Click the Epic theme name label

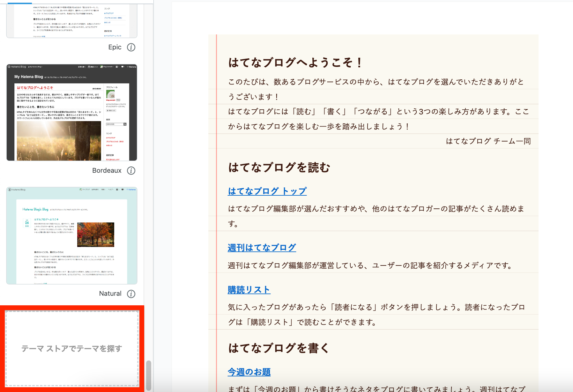[115, 47]
